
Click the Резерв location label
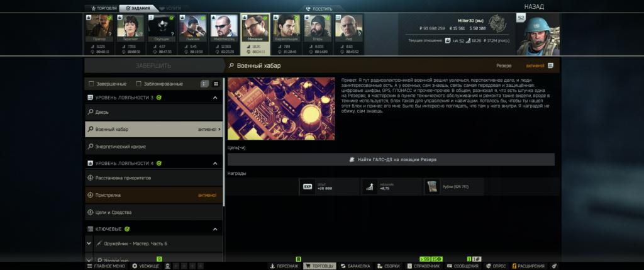504,65
